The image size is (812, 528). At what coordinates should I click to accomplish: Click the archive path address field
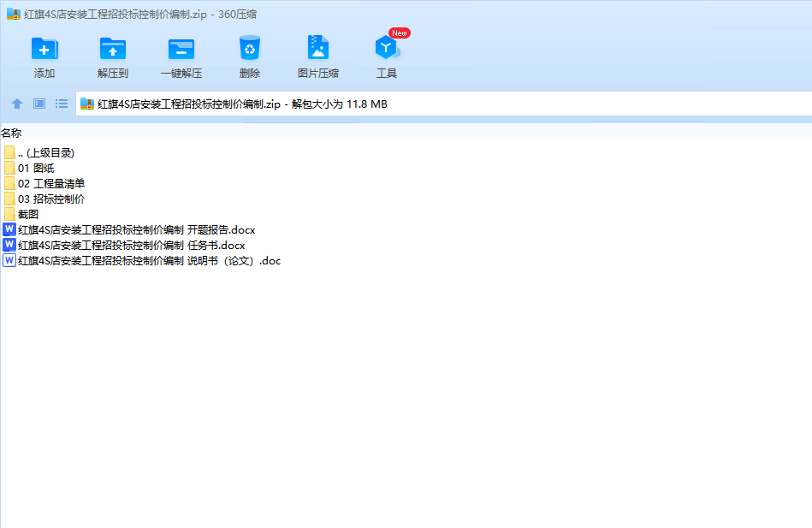coord(444,104)
